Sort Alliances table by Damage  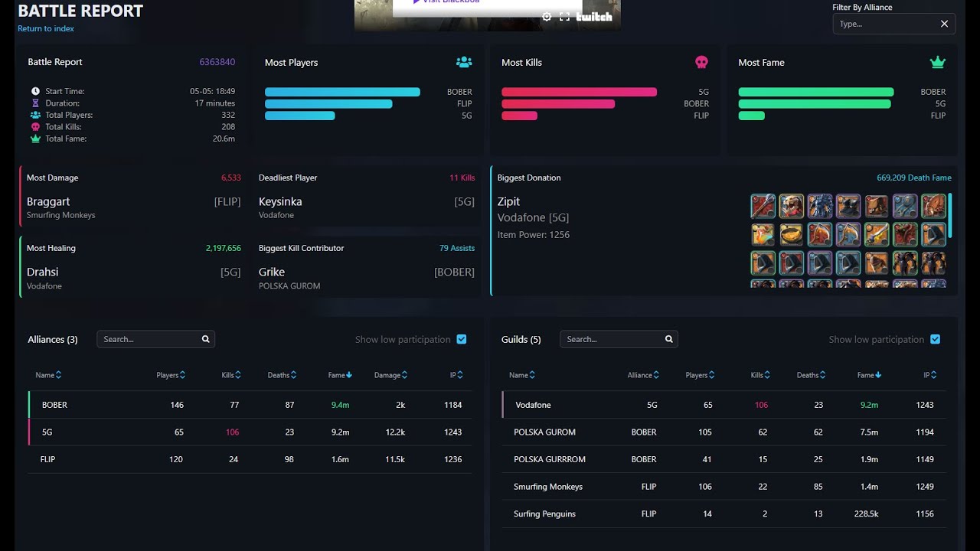pyautogui.click(x=390, y=375)
